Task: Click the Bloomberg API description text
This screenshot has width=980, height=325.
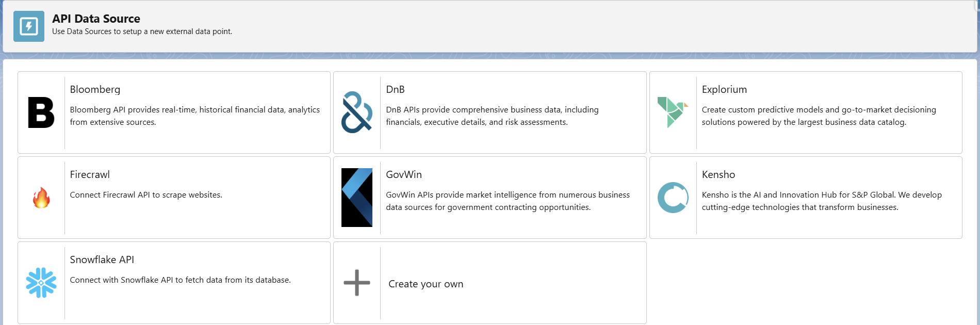Action: click(x=194, y=116)
